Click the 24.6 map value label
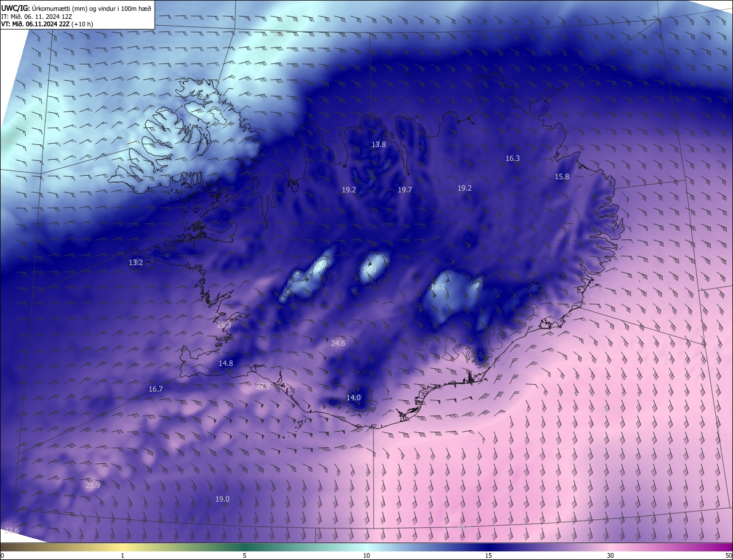This screenshot has width=733, height=560. tap(338, 344)
